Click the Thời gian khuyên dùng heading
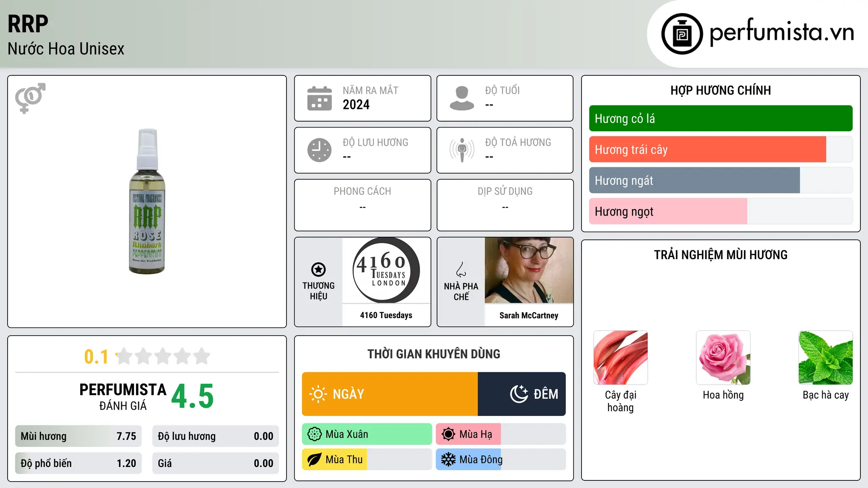The height and width of the screenshot is (488, 868). tap(434, 354)
